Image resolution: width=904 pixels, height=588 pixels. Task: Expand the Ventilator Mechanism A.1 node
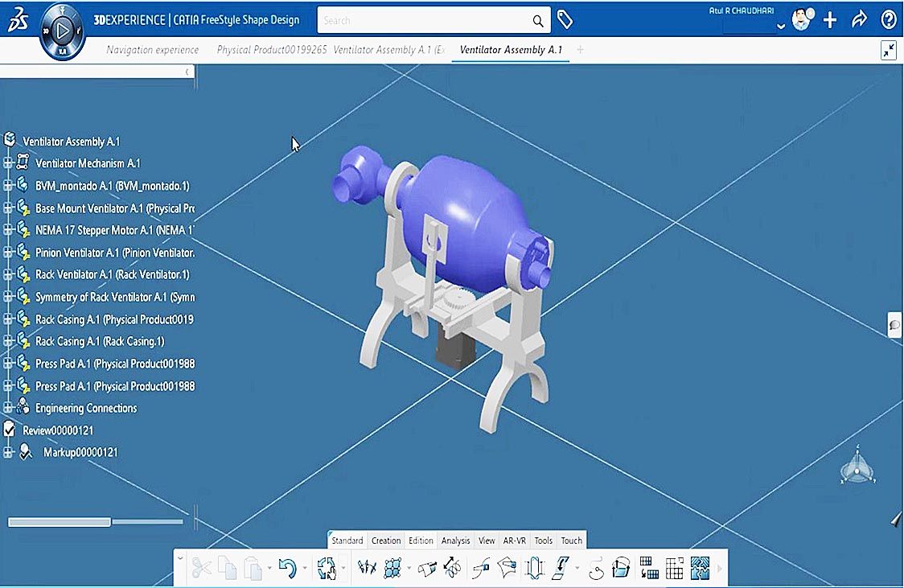point(8,163)
